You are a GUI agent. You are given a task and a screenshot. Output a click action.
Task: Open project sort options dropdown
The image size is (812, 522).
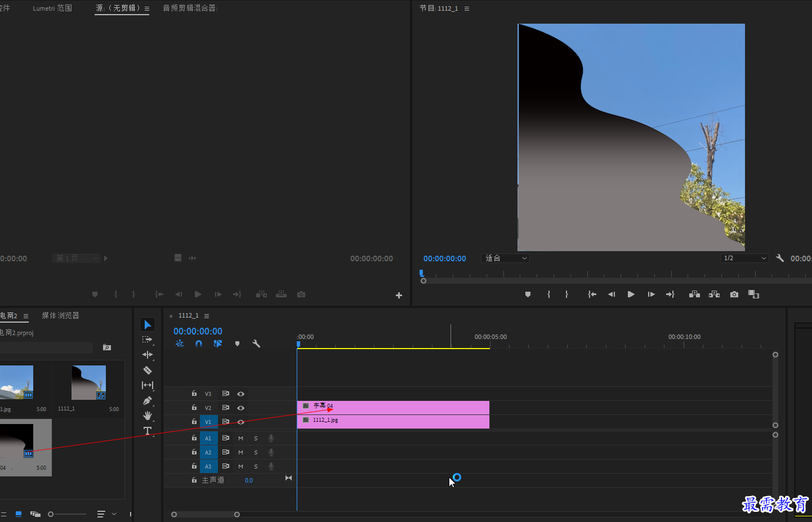point(105,514)
